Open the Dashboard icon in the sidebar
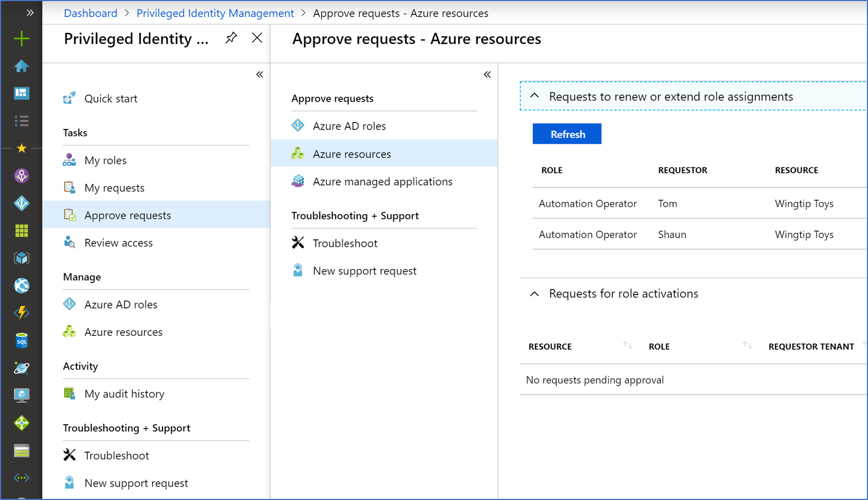The height and width of the screenshot is (500, 868). pos(21,93)
